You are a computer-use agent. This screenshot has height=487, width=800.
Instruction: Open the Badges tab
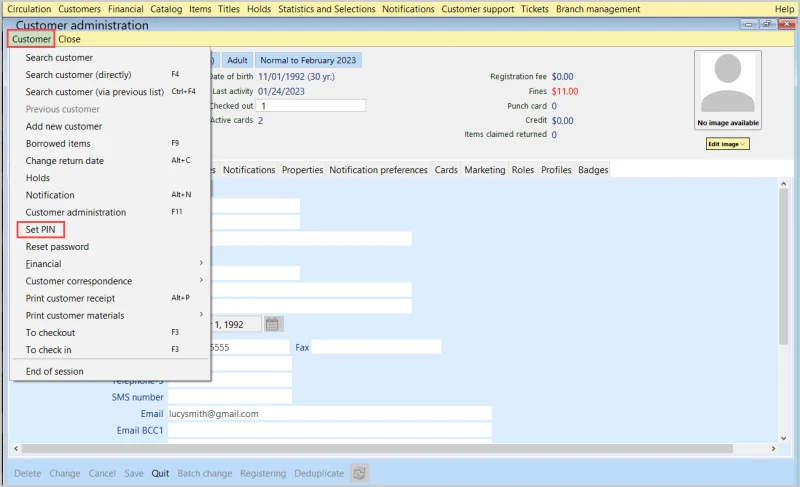coord(593,170)
